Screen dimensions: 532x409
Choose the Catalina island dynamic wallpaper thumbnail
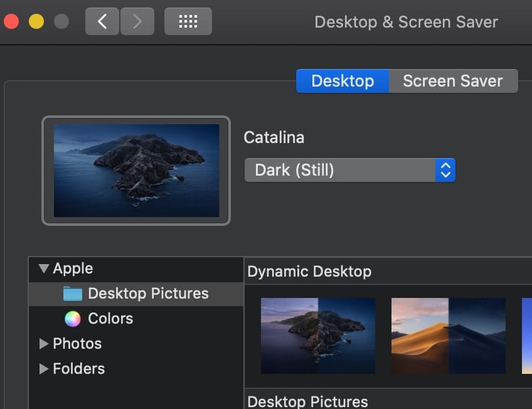point(318,336)
